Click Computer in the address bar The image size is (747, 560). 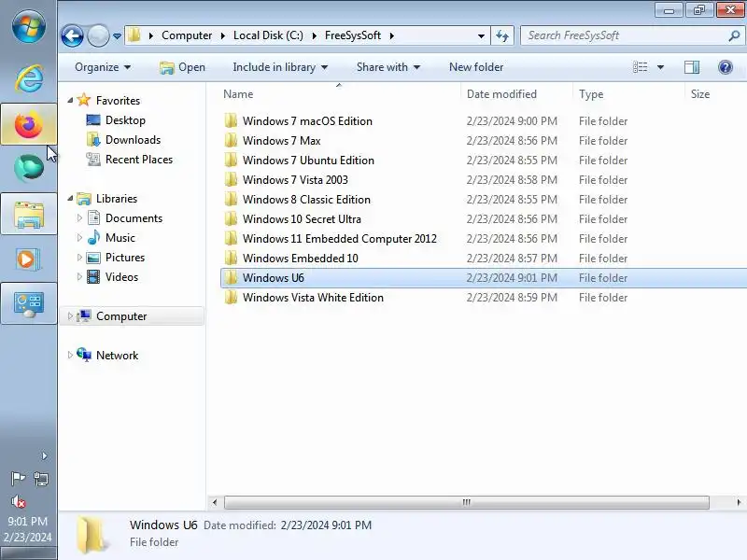pyautogui.click(x=187, y=35)
